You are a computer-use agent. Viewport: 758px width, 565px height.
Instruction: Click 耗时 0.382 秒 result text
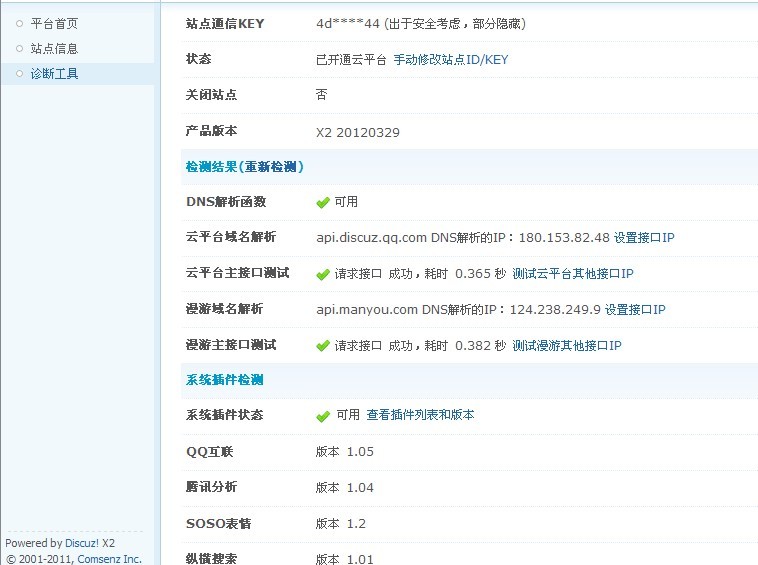pos(465,345)
